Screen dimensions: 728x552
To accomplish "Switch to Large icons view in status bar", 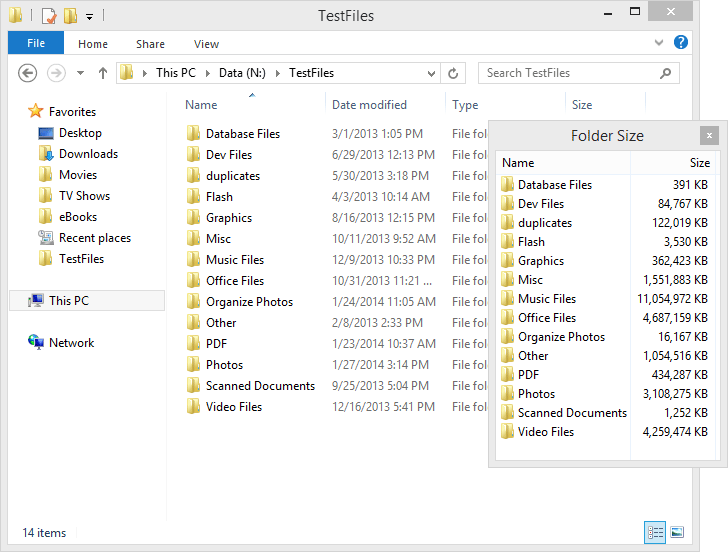I will pyautogui.click(x=677, y=533).
